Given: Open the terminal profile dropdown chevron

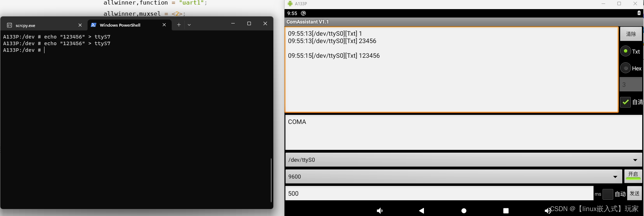Looking at the screenshot, I should coord(189,25).
